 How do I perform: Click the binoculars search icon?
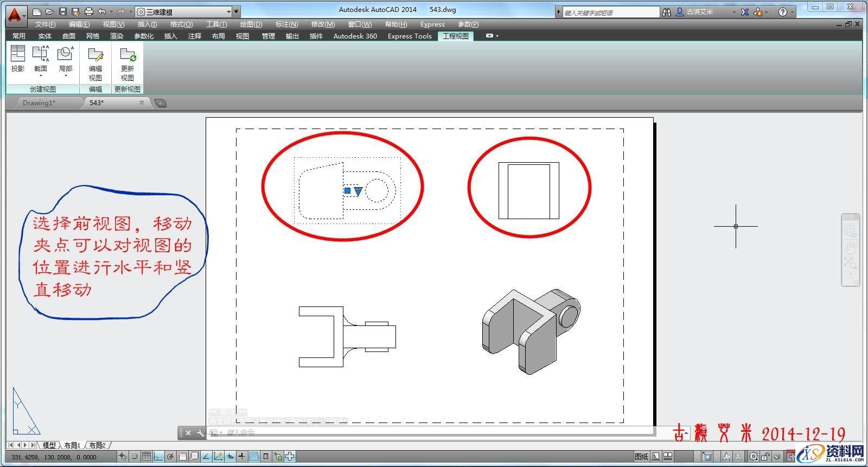click(667, 11)
